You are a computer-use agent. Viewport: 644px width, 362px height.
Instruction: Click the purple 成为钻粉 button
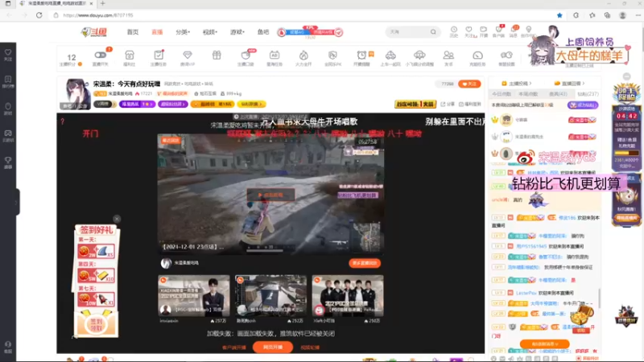582,105
